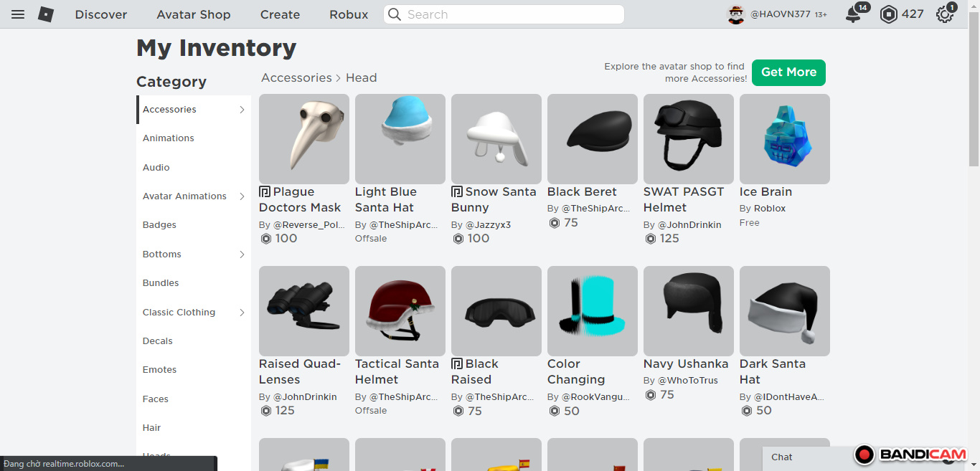The height and width of the screenshot is (471, 980).
Task: Click the HAOVN377 avatar picture
Action: 736,14
